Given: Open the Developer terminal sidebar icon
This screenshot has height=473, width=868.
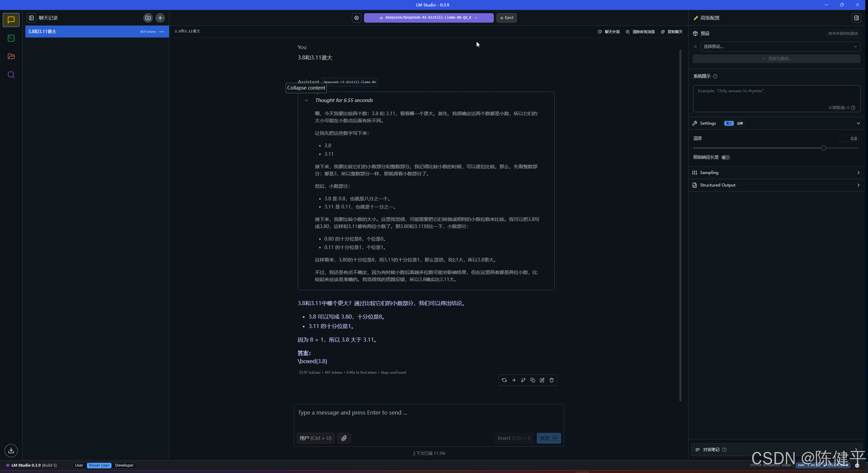Looking at the screenshot, I should (x=11, y=38).
